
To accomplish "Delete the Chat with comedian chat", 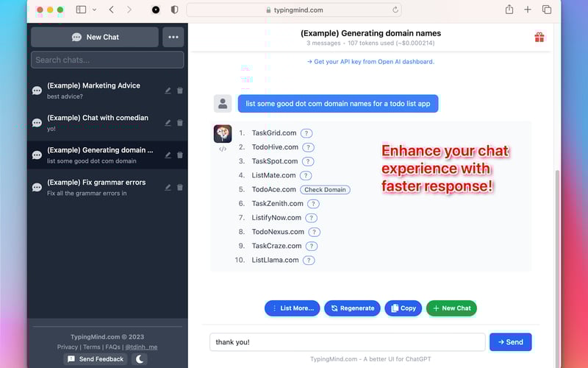I will tap(180, 123).
